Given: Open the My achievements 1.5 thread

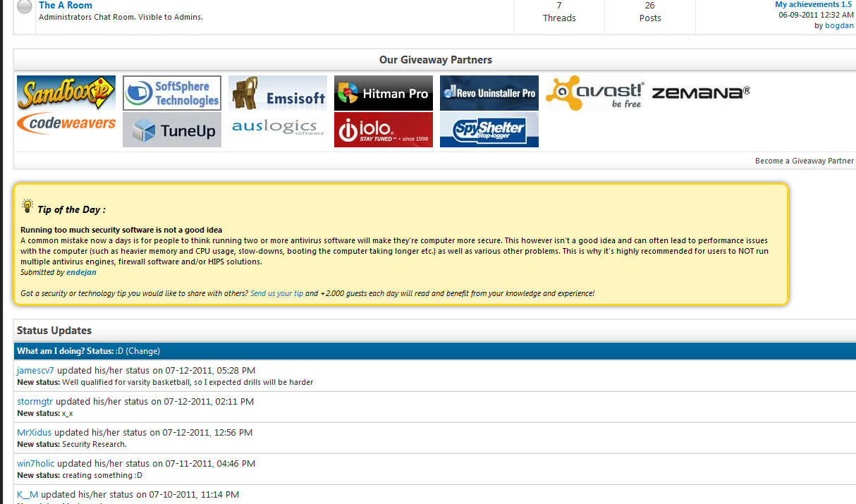Looking at the screenshot, I should [814, 4].
